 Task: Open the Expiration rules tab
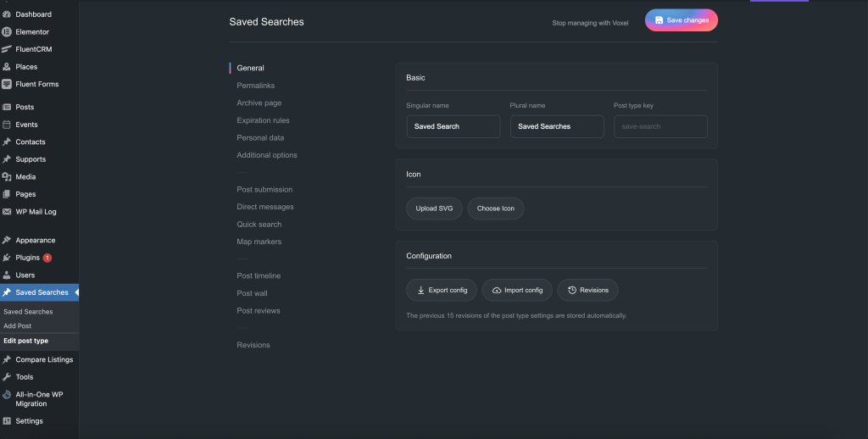click(x=263, y=120)
